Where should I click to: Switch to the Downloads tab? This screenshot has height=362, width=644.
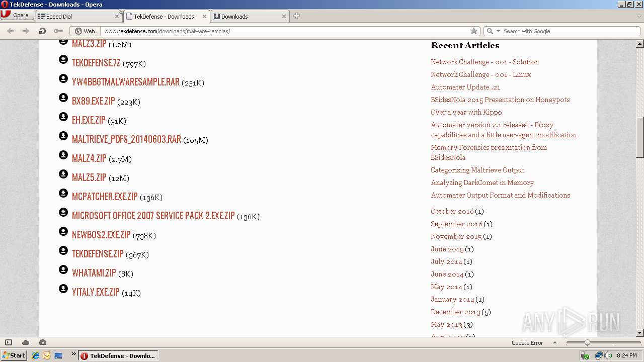click(x=250, y=16)
